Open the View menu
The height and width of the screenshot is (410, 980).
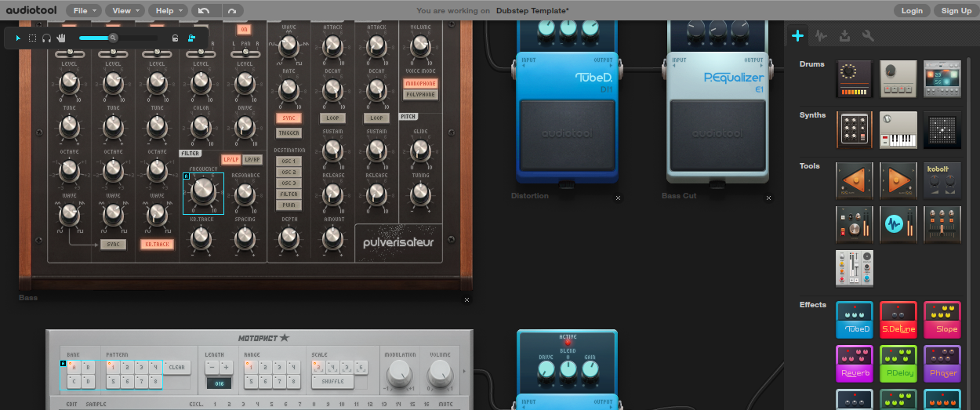point(125,10)
